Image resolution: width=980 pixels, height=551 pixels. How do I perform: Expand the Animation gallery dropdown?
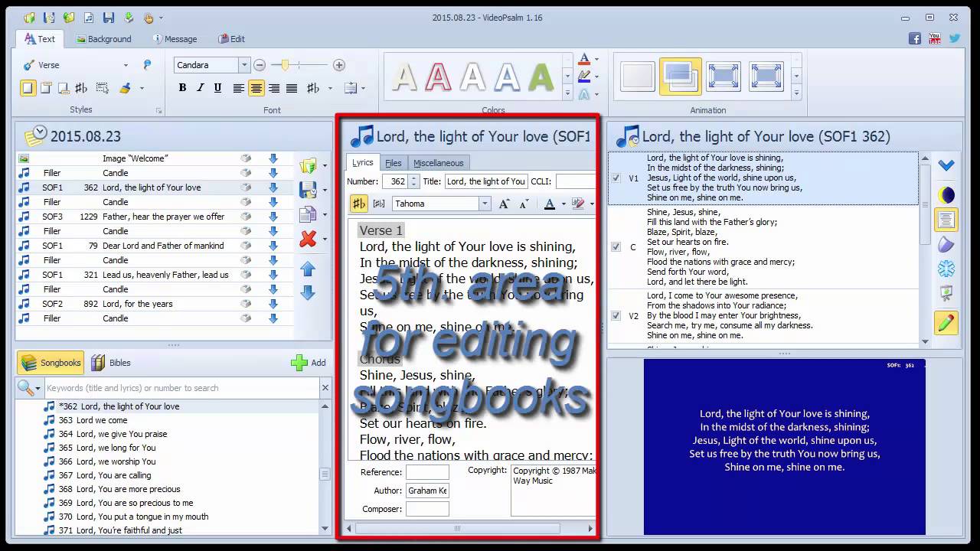(796, 93)
